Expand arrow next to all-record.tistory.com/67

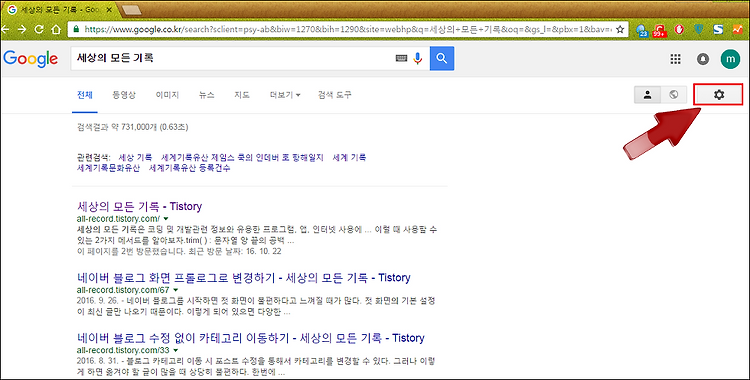click(176, 290)
